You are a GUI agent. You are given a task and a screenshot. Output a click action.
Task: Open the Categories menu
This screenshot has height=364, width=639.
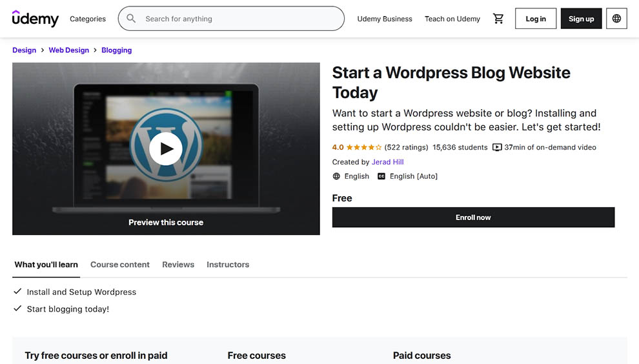(88, 19)
